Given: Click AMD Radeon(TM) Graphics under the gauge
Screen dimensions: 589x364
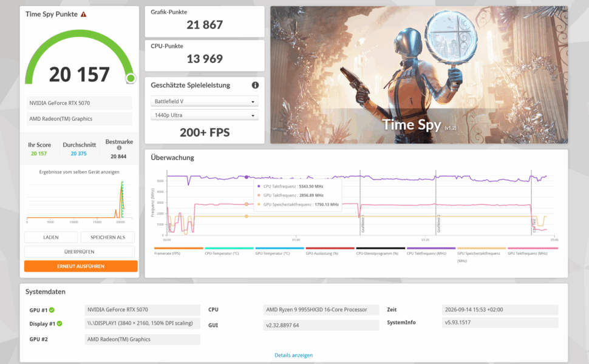Looking at the screenshot, I should (x=80, y=118).
